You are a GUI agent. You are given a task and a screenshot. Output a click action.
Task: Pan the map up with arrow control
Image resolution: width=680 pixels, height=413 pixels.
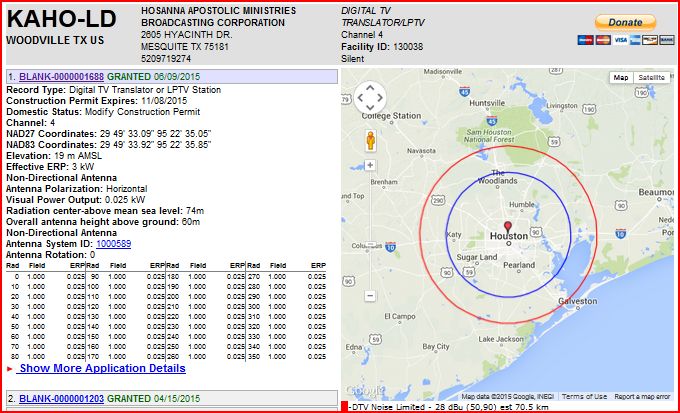pos(370,88)
